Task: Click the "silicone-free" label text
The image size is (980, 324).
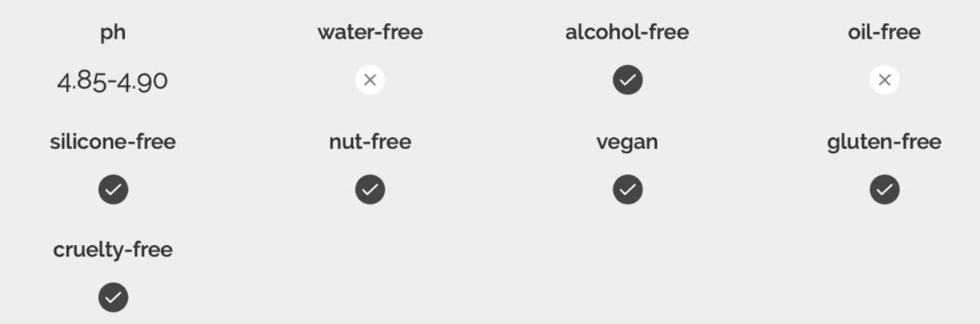Action: pyautogui.click(x=113, y=142)
